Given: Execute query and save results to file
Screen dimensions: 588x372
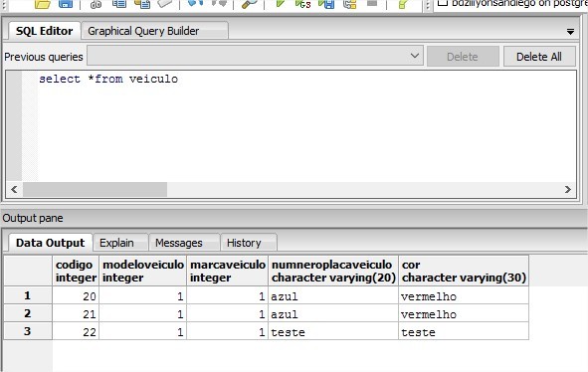Looking at the screenshot, I should pyautogui.click(x=326, y=4).
